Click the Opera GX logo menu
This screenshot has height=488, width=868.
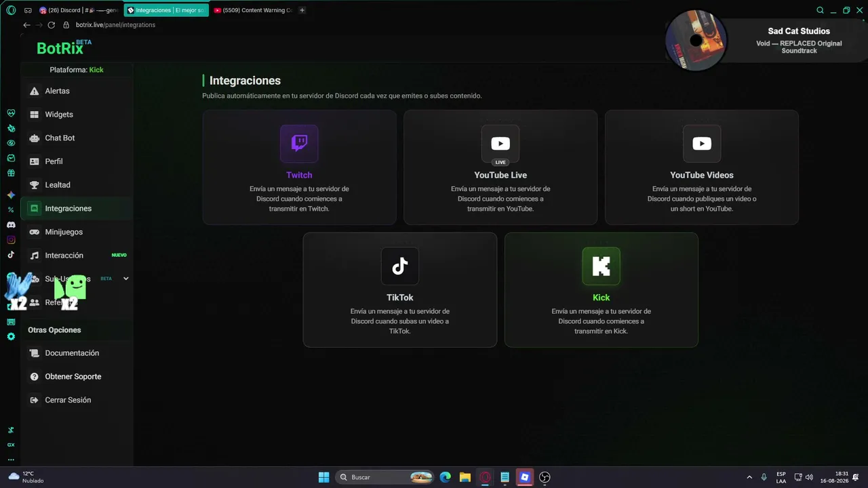pyautogui.click(x=11, y=10)
